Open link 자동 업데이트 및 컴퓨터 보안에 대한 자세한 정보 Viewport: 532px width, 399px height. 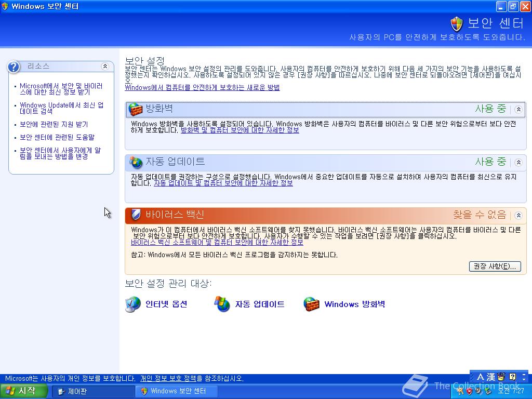point(223,183)
